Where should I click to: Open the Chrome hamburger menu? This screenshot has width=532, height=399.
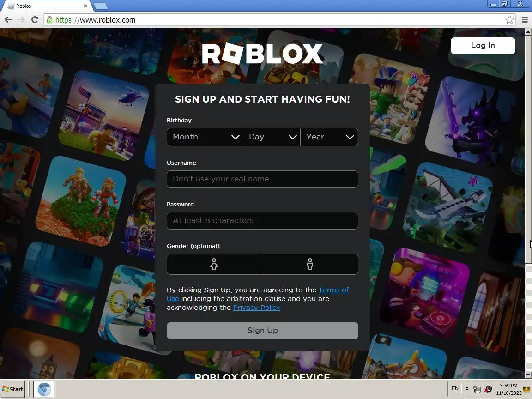click(x=525, y=20)
